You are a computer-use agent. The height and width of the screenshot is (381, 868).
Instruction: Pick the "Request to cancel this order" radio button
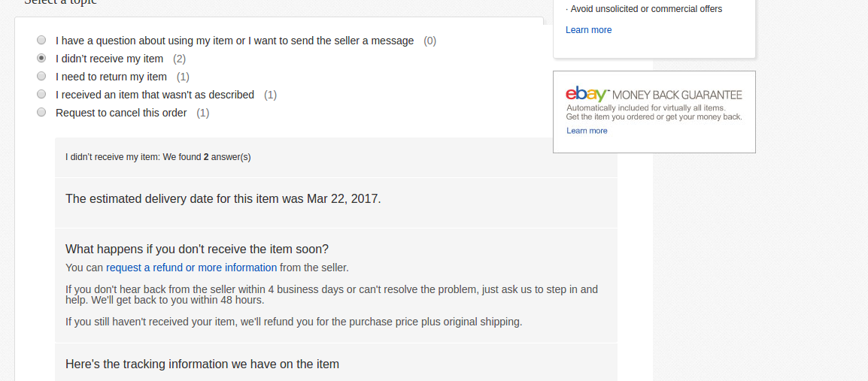(41, 113)
